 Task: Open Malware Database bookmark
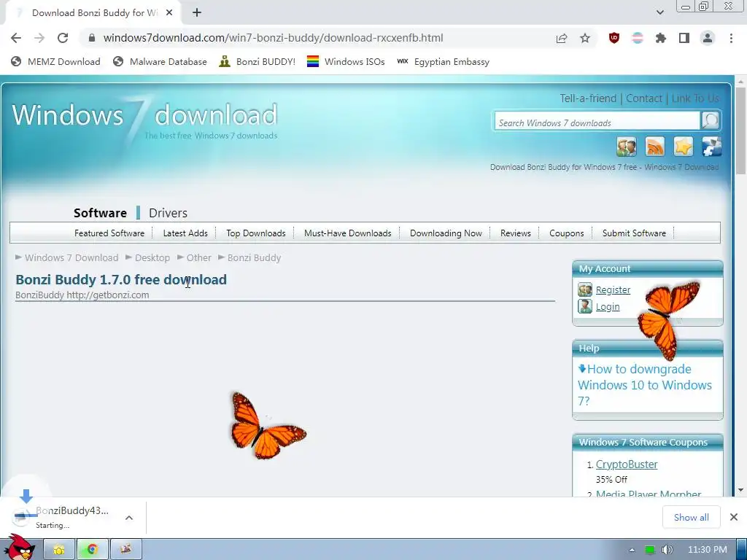[160, 61]
